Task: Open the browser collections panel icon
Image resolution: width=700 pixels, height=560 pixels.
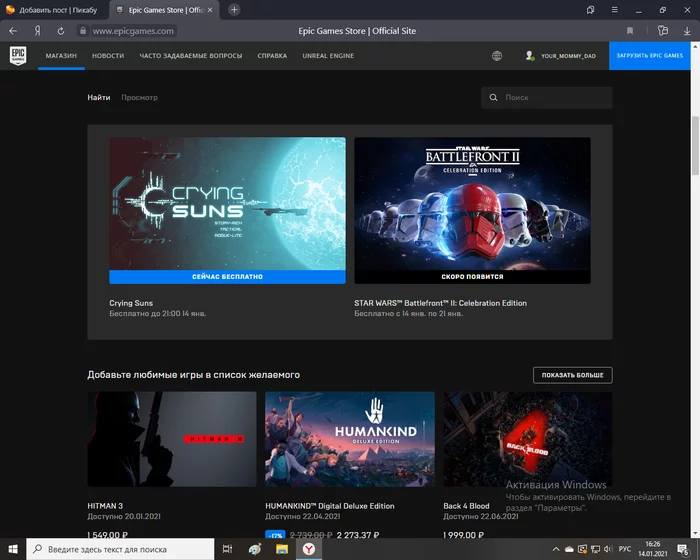Action: [x=663, y=31]
